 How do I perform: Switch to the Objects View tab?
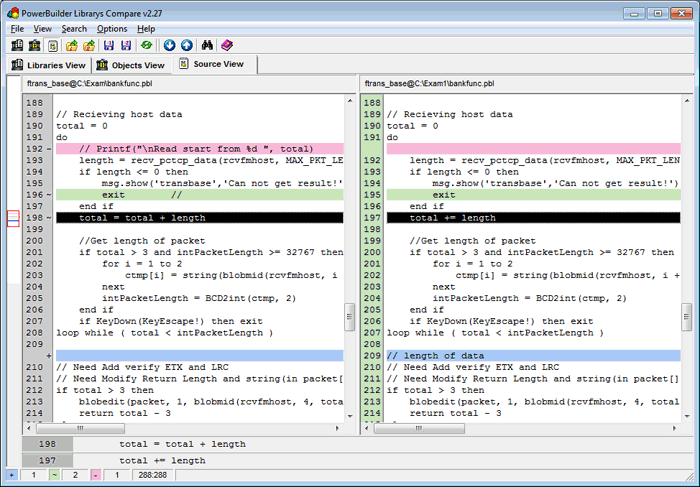[130, 65]
